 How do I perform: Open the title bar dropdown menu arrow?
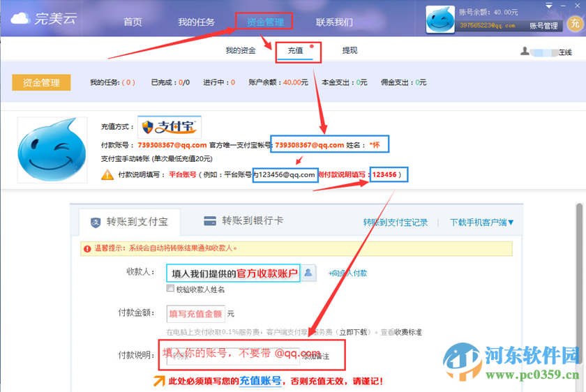(x=548, y=6)
